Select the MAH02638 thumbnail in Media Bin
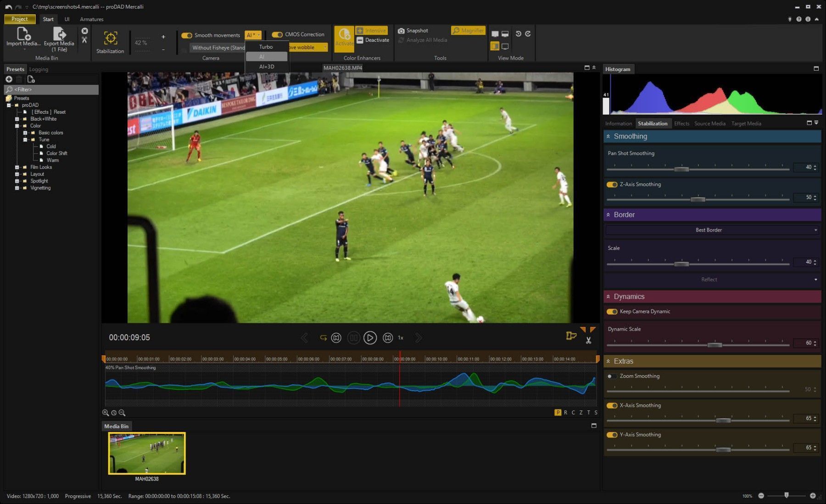 tap(147, 453)
